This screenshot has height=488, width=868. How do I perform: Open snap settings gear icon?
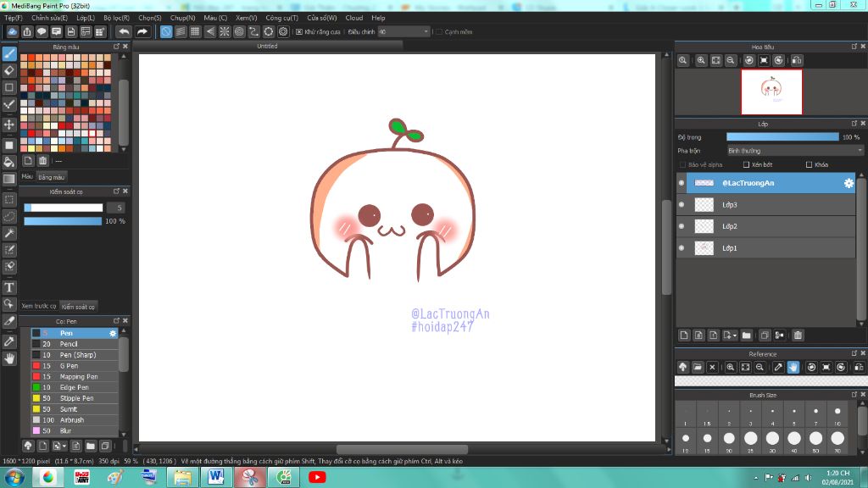pyautogui.click(x=283, y=31)
